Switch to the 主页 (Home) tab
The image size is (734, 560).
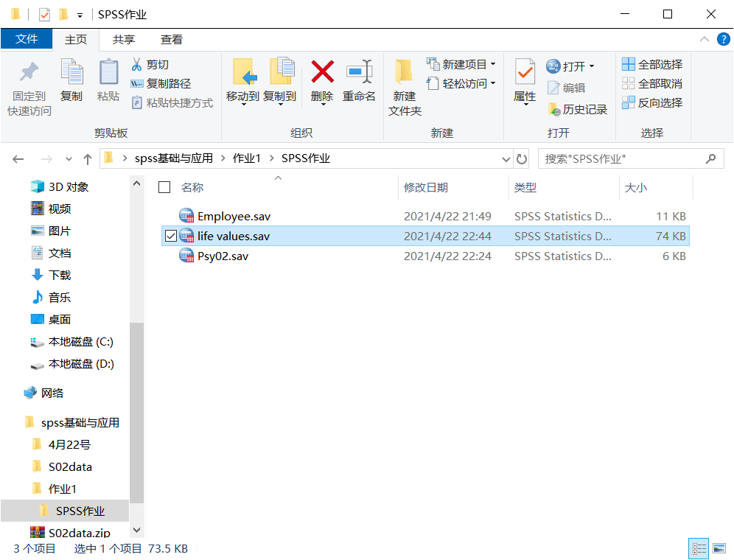pos(76,40)
